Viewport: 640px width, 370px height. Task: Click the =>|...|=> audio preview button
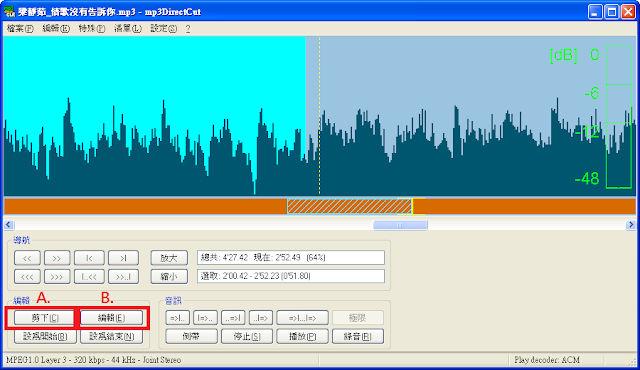pyautogui.click(x=302, y=318)
